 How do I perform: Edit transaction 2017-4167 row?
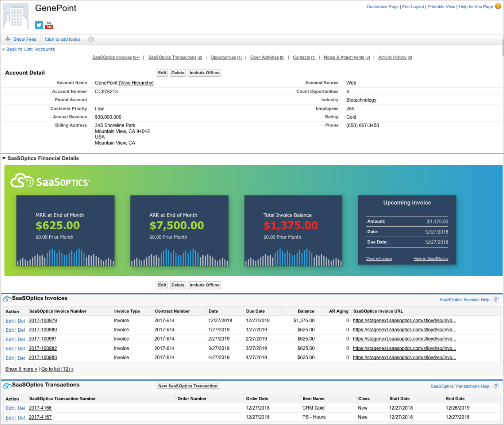(10, 418)
